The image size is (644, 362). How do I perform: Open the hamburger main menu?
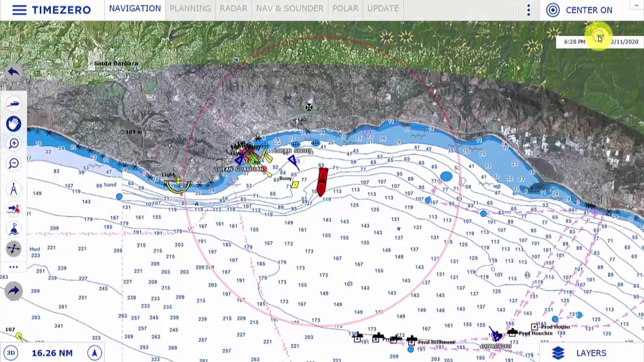pyautogui.click(x=19, y=10)
